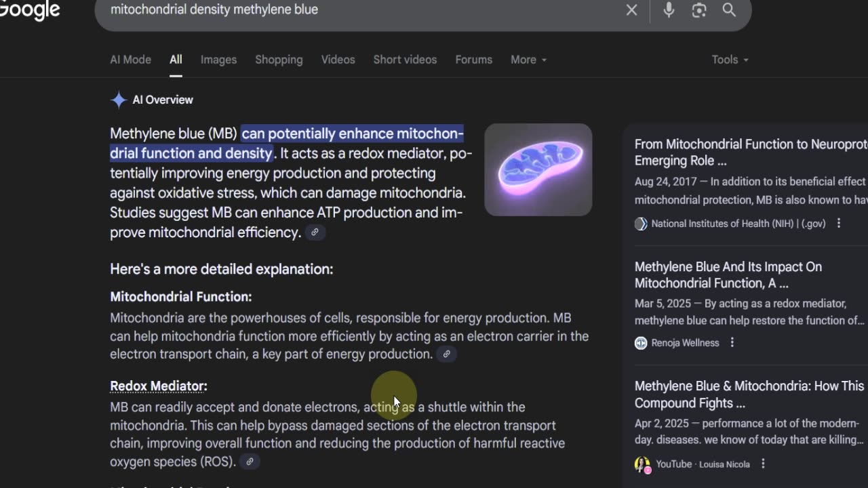Click the magnifying glass search icon

729,10
